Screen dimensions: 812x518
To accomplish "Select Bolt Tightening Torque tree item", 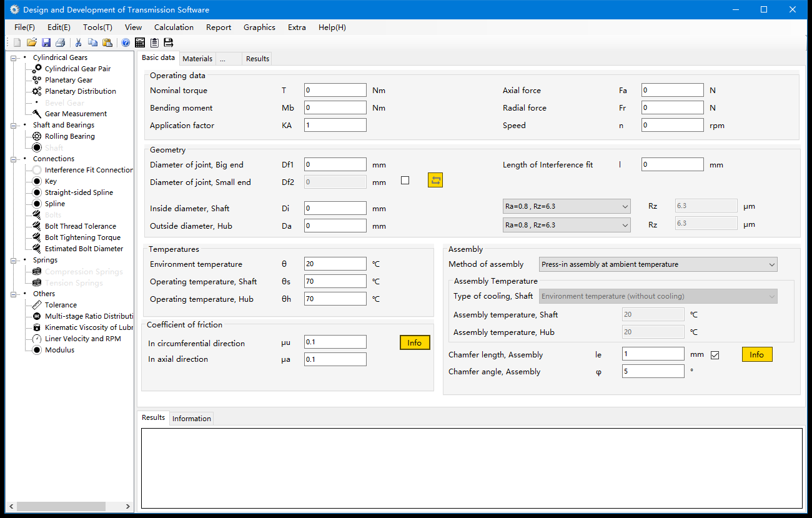I will point(82,237).
